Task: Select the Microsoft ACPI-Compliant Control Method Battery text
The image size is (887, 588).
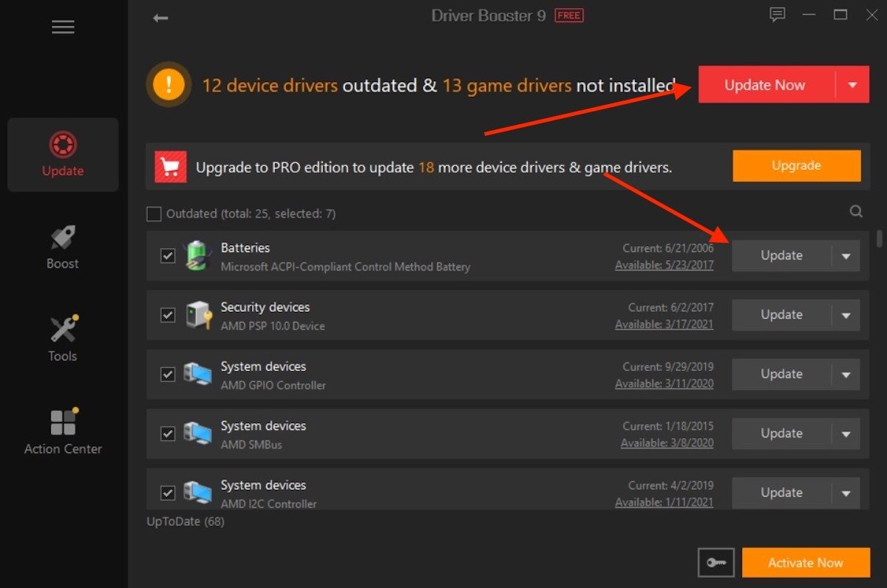Action: click(345, 267)
